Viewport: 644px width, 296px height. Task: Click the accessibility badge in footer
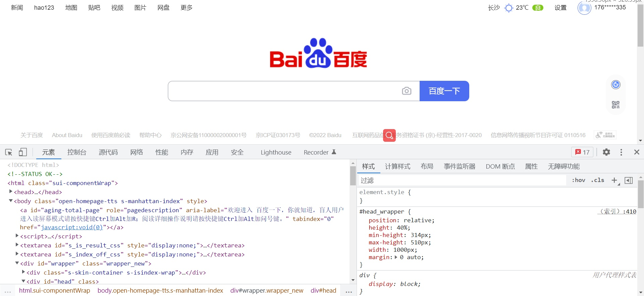pyautogui.click(x=605, y=135)
